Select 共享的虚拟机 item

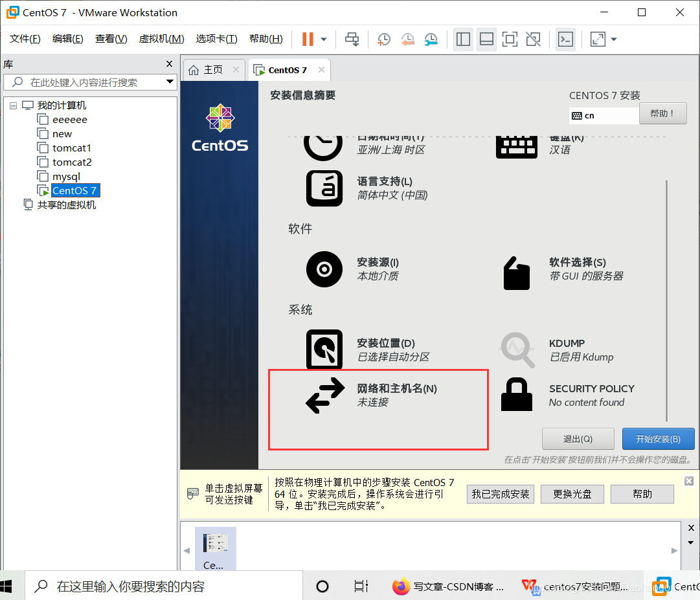pos(66,205)
